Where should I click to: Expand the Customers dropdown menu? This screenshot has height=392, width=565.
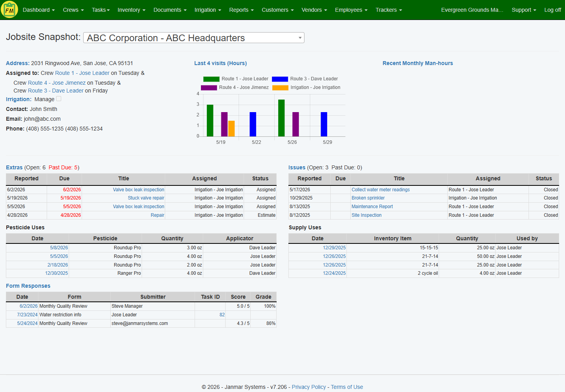[278, 10]
